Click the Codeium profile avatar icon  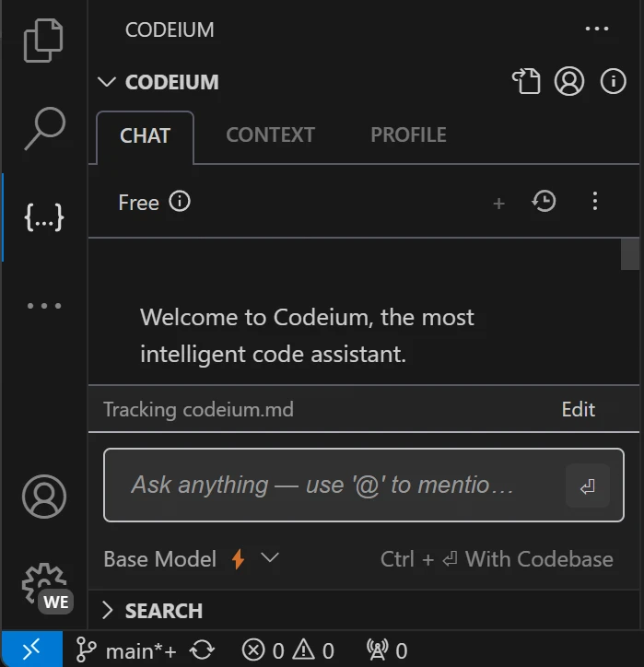click(569, 82)
